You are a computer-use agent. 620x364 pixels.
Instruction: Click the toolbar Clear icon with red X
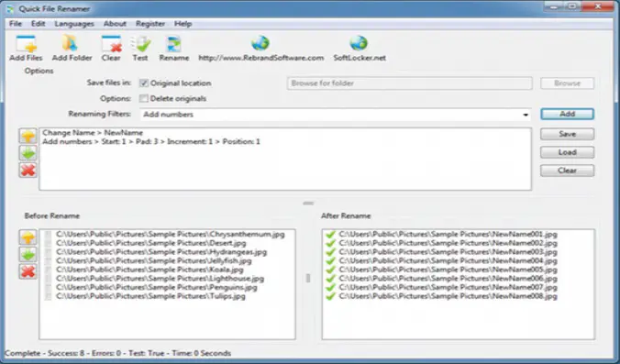(112, 44)
